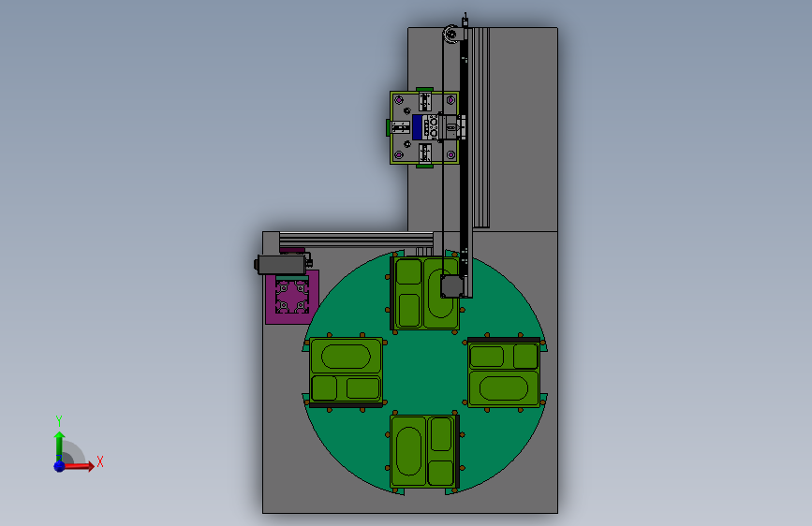Select the horizontal aluminum rail
This screenshot has width=812, height=526.
coord(356,240)
